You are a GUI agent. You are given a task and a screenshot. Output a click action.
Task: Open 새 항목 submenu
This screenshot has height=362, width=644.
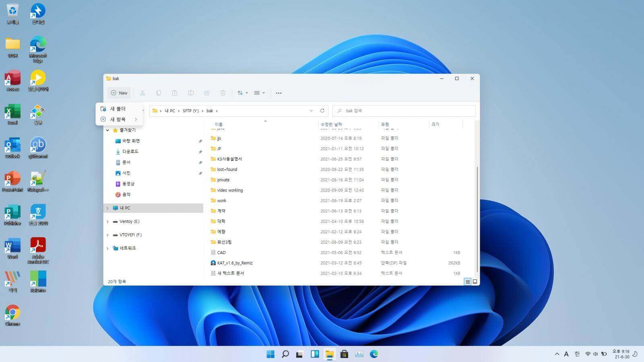pyautogui.click(x=118, y=119)
